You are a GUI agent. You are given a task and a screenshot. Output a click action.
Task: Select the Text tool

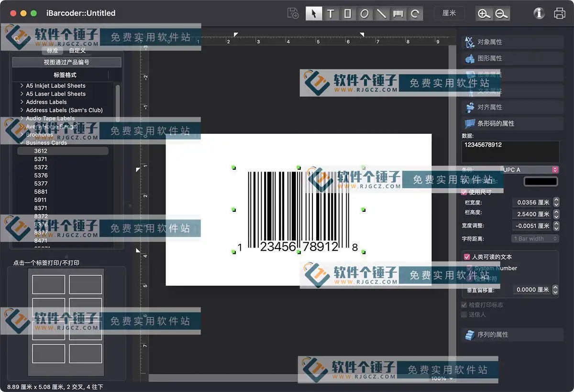pyautogui.click(x=331, y=13)
